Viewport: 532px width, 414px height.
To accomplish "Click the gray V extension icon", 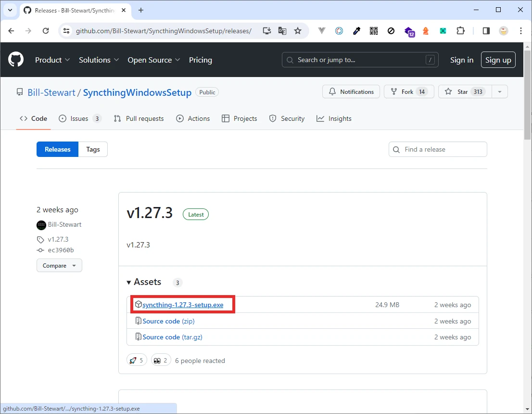I will tap(322, 31).
